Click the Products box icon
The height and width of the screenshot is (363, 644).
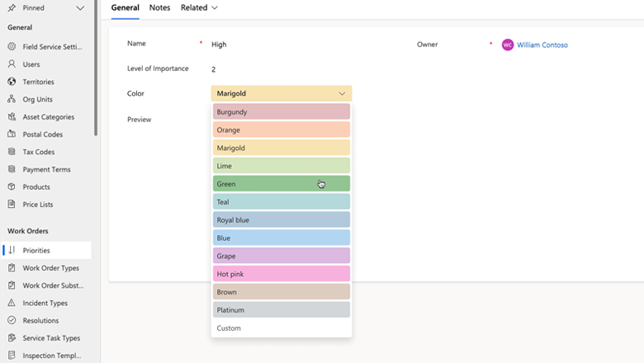(x=12, y=186)
